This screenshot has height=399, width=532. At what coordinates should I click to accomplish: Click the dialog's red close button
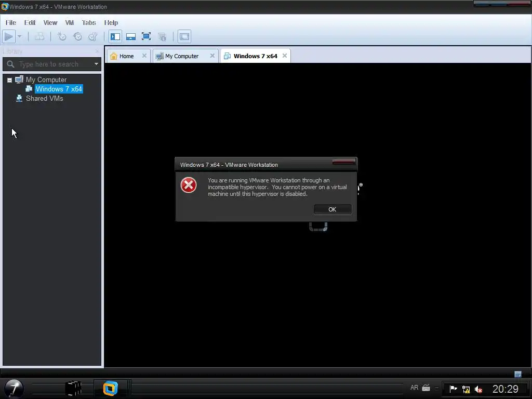344,162
